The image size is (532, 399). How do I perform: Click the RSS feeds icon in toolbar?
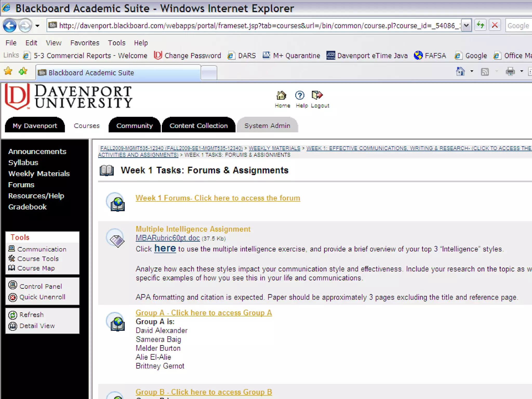tap(485, 72)
